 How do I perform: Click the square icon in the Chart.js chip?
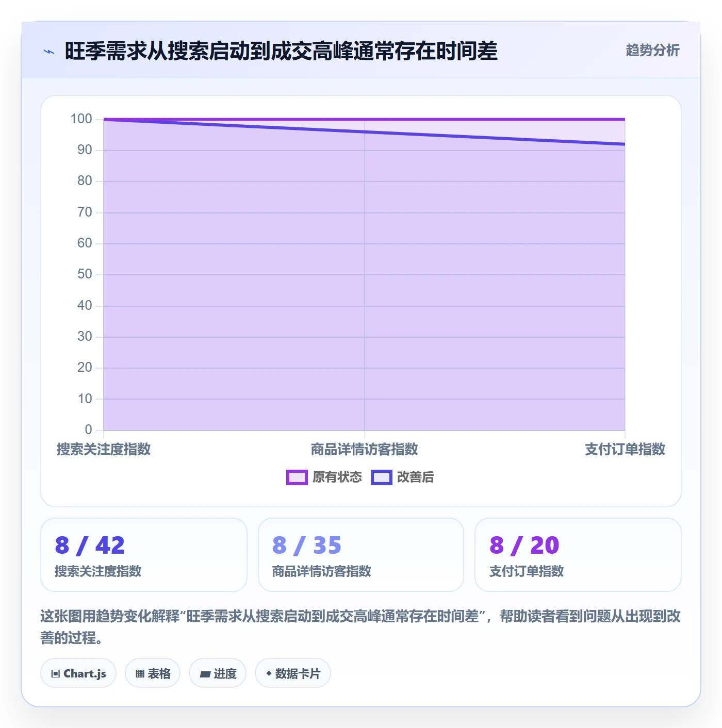[x=56, y=673]
